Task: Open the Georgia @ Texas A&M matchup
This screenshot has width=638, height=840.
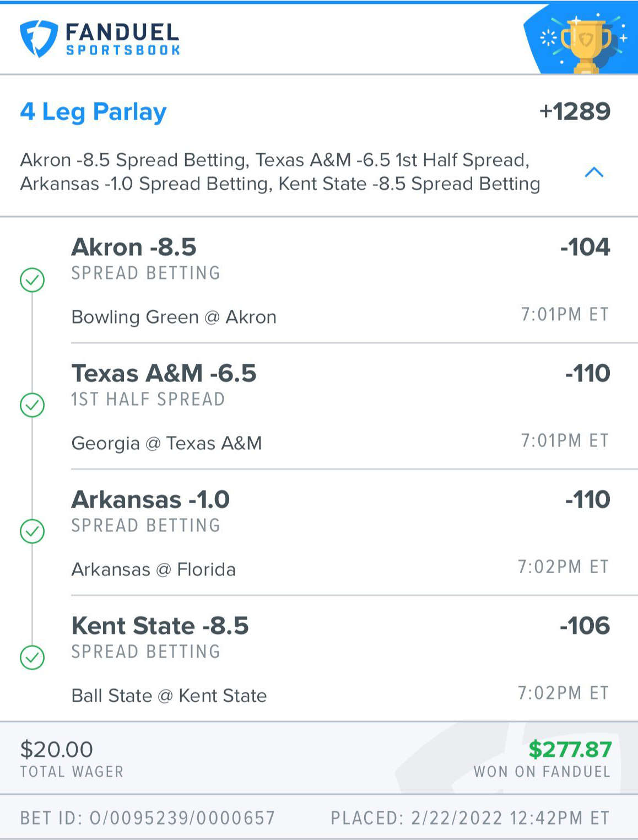Action: [167, 443]
